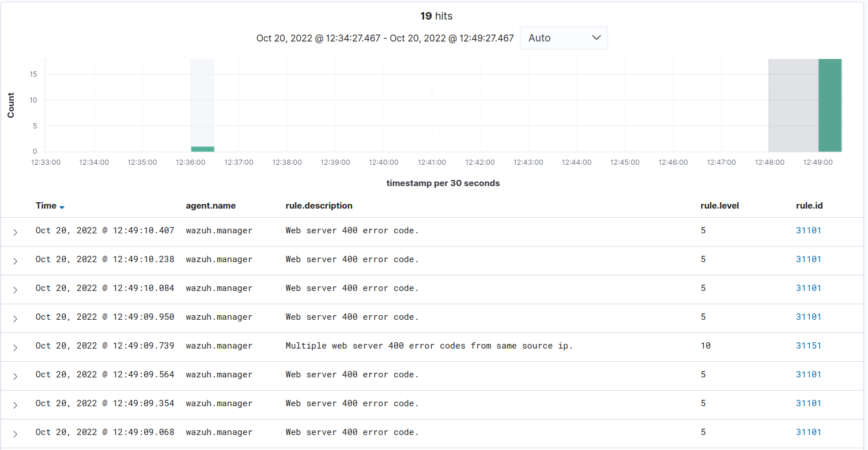Click the agent.name column header
868x450 pixels.
pos(210,206)
